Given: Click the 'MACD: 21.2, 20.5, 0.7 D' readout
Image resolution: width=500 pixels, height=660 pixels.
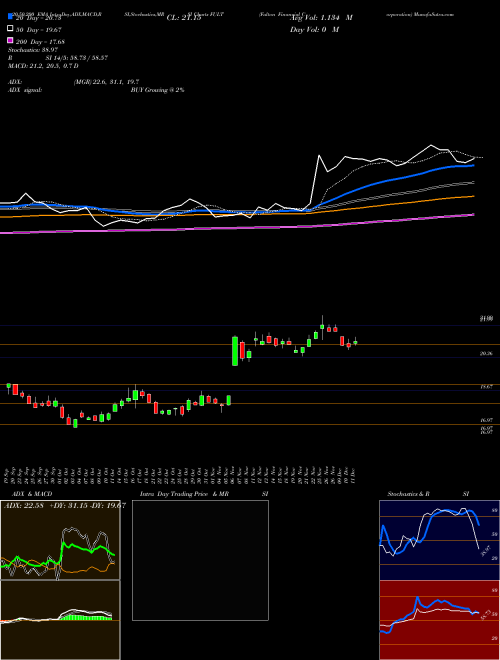Looking at the screenshot, I should click(43, 66).
